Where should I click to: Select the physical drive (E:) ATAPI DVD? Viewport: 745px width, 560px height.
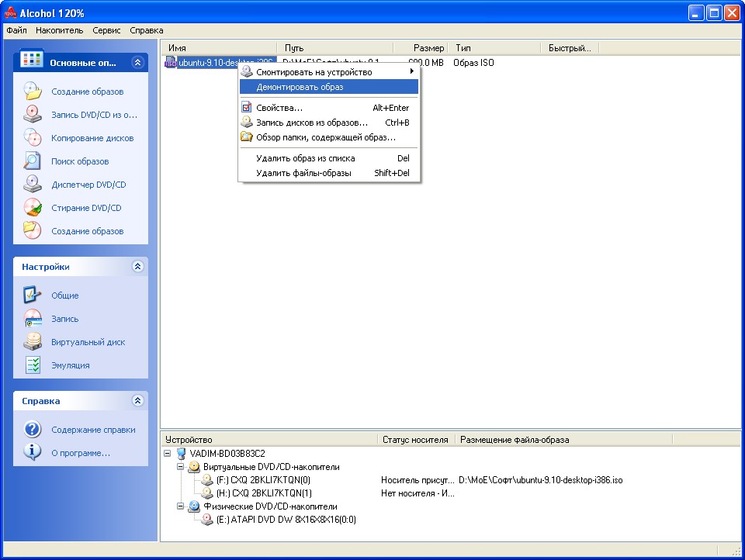[286, 520]
